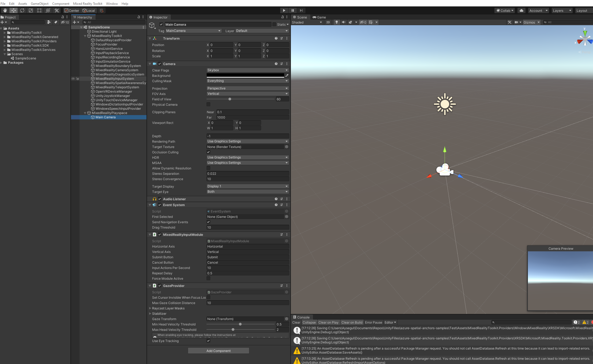593x364 pixels.
Task: Select the Move tool
Action: (x=14, y=10)
